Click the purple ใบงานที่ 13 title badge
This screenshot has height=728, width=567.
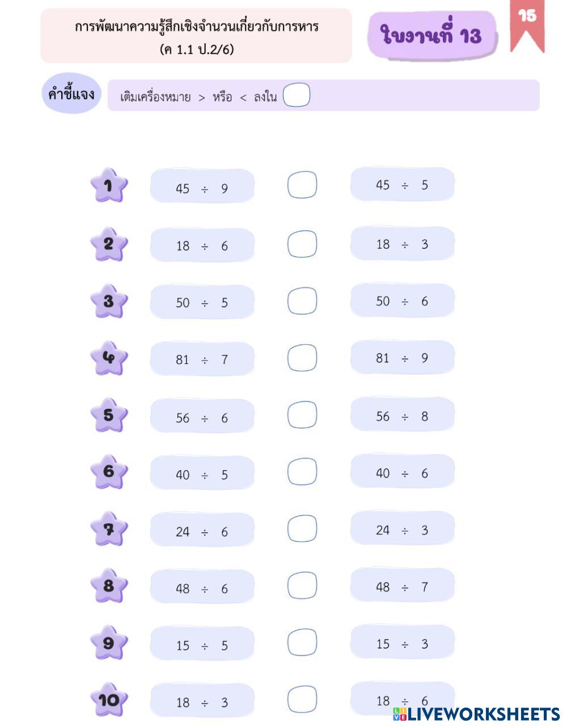(432, 35)
